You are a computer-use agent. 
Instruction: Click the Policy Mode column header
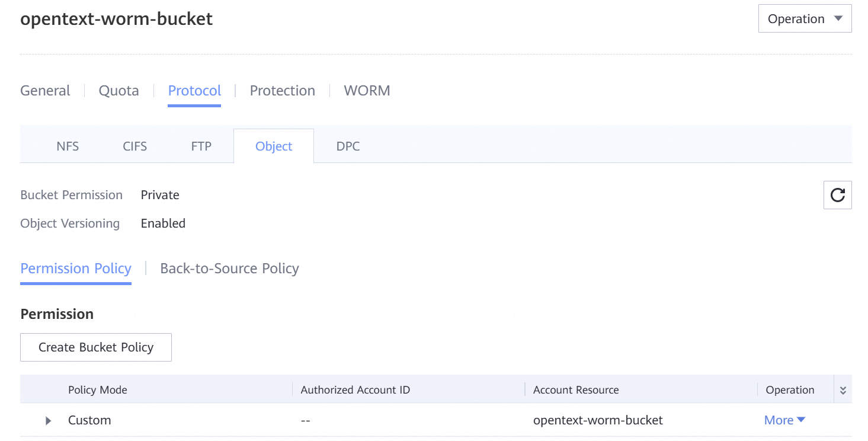(x=98, y=390)
